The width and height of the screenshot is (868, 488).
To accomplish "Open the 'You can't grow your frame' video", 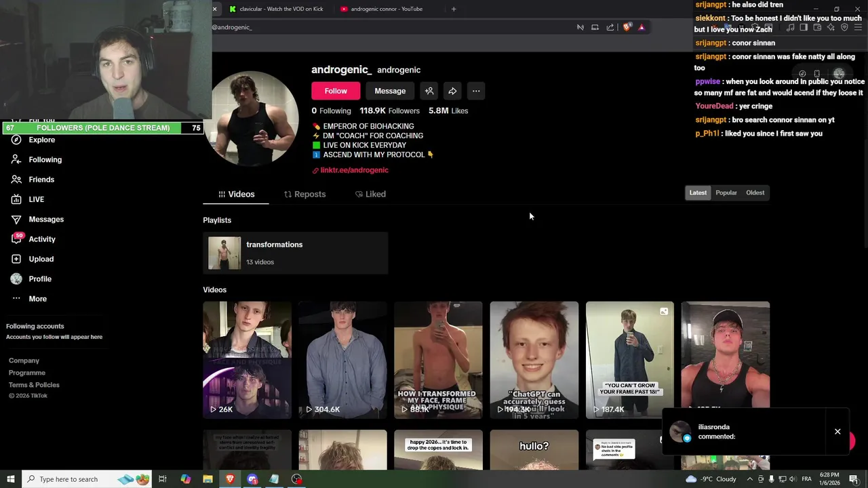I will pyautogui.click(x=630, y=360).
